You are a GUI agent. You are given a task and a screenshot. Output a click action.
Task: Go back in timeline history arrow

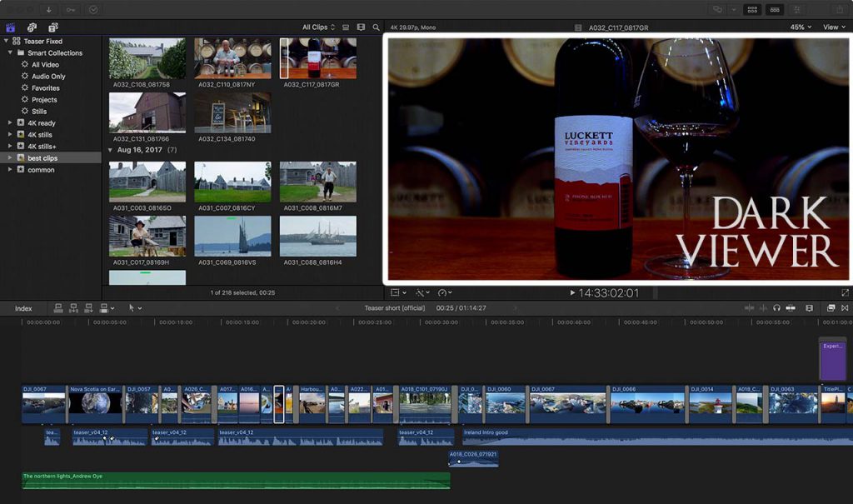[337, 308]
